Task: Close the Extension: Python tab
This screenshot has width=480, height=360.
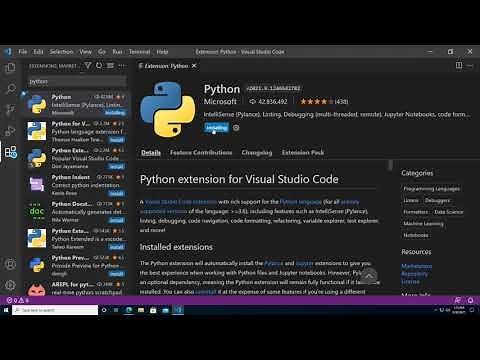Action: pyautogui.click(x=194, y=66)
